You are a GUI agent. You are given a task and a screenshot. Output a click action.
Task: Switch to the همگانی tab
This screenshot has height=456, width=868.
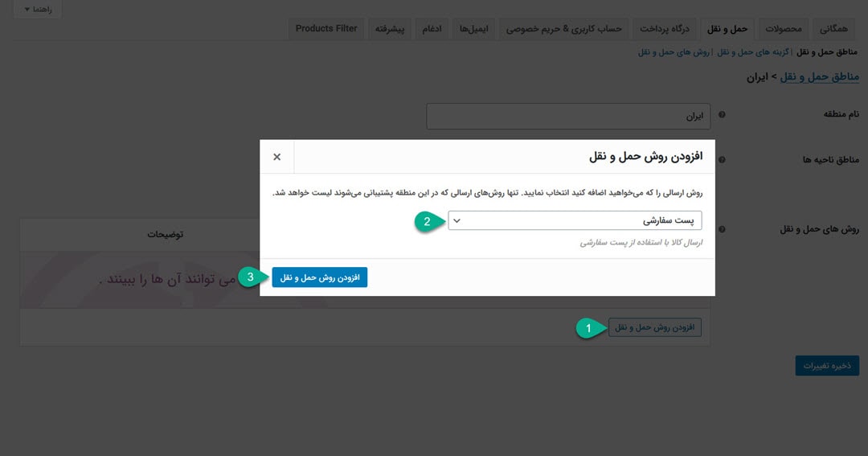pyautogui.click(x=833, y=29)
